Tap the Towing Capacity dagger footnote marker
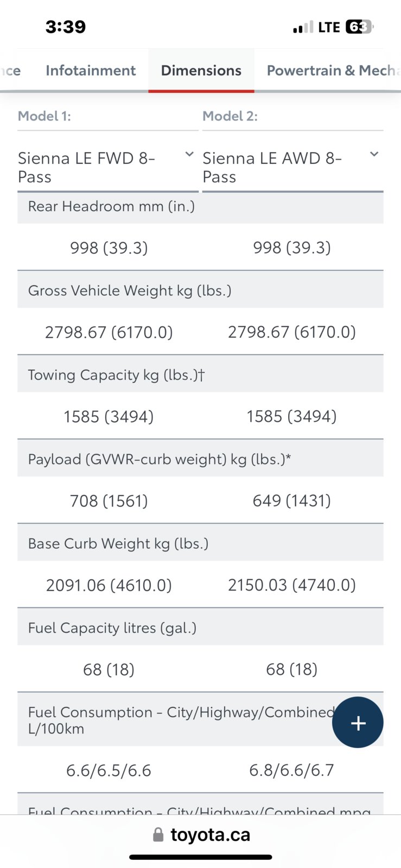This screenshot has height=868, width=401. click(201, 375)
